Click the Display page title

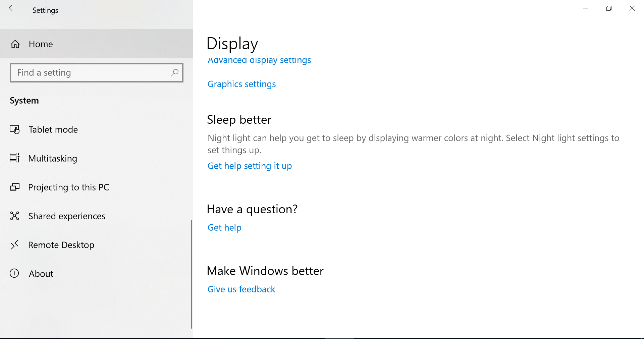(232, 44)
